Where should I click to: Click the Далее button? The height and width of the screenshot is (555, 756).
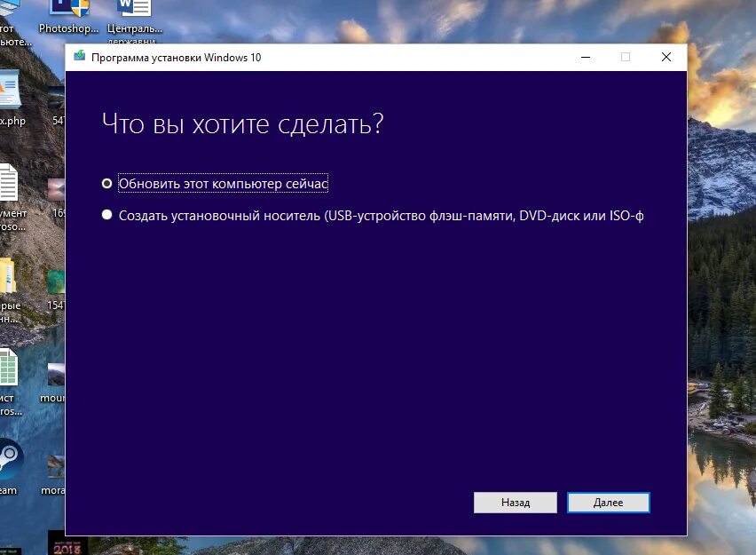coord(608,503)
